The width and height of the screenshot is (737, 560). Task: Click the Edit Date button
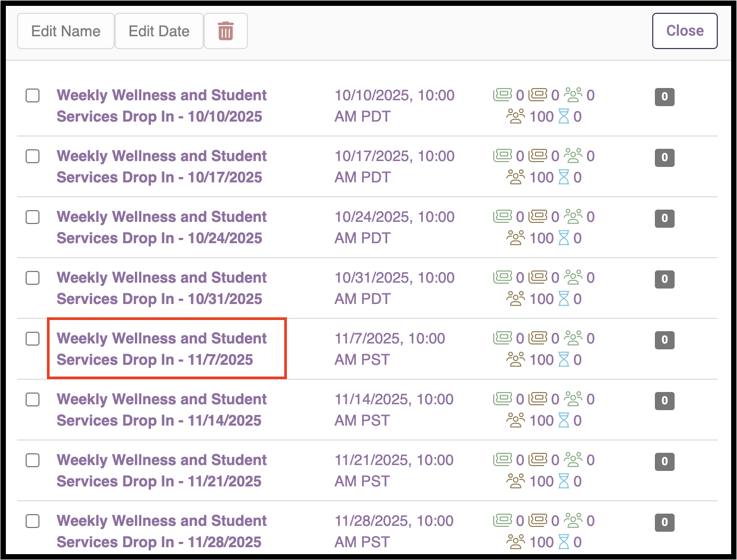pos(159,31)
